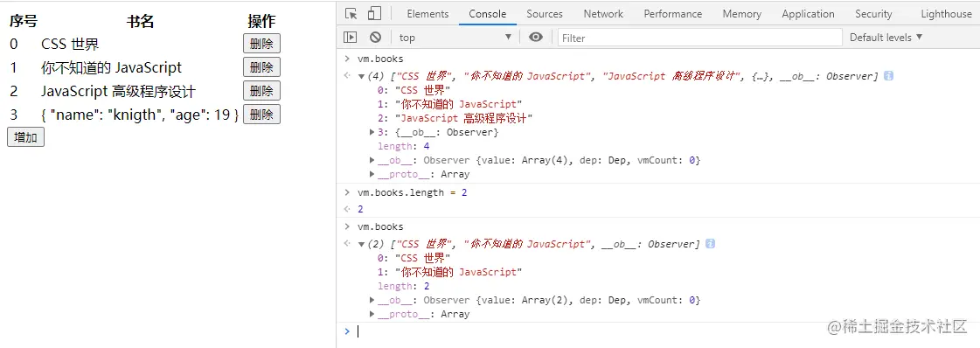The image size is (980, 348).
Task: Click the vm.books.length = 2 console command
Action: point(412,192)
